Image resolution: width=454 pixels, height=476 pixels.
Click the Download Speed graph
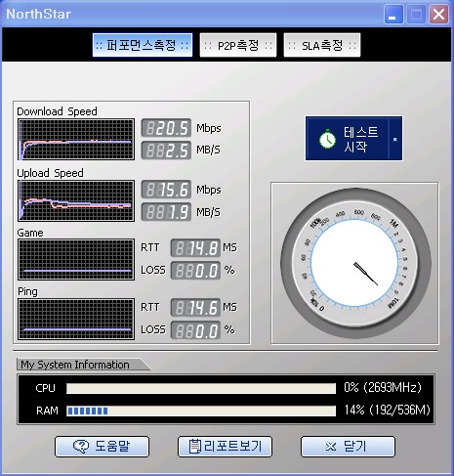click(76, 140)
